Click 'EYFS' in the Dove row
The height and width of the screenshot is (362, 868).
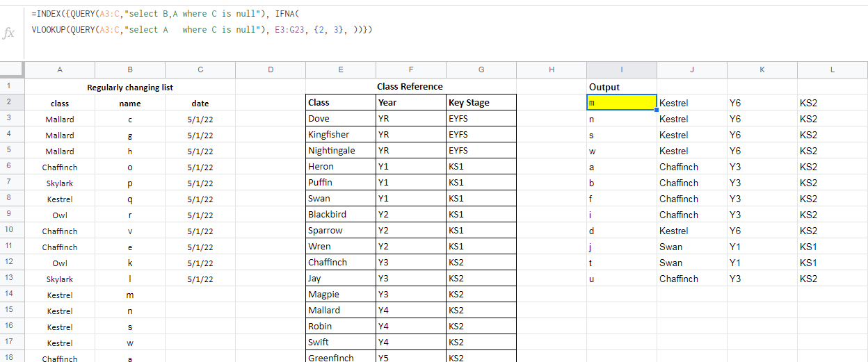(481, 118)
